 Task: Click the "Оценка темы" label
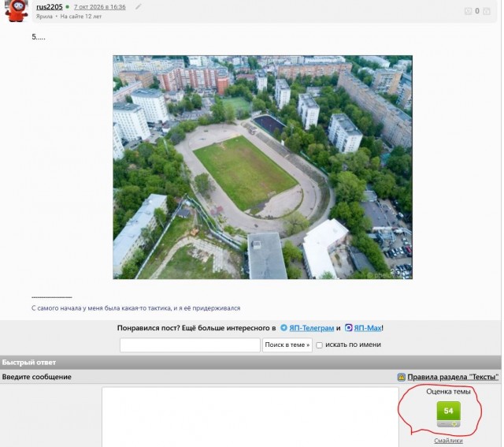(448, 392)
